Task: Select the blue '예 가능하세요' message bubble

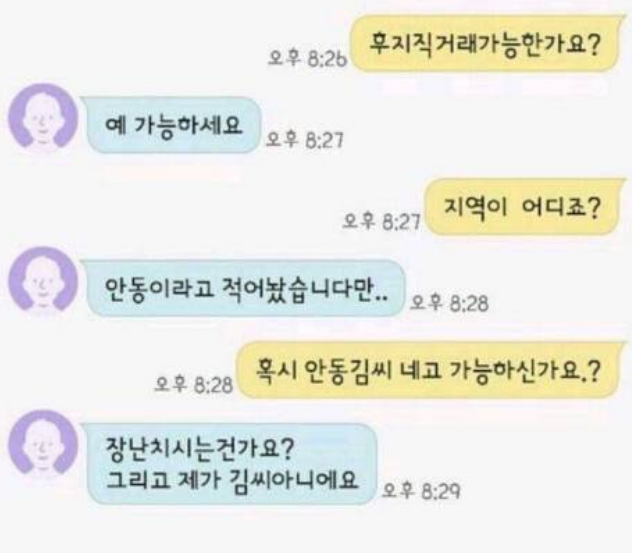Action: 173,125
